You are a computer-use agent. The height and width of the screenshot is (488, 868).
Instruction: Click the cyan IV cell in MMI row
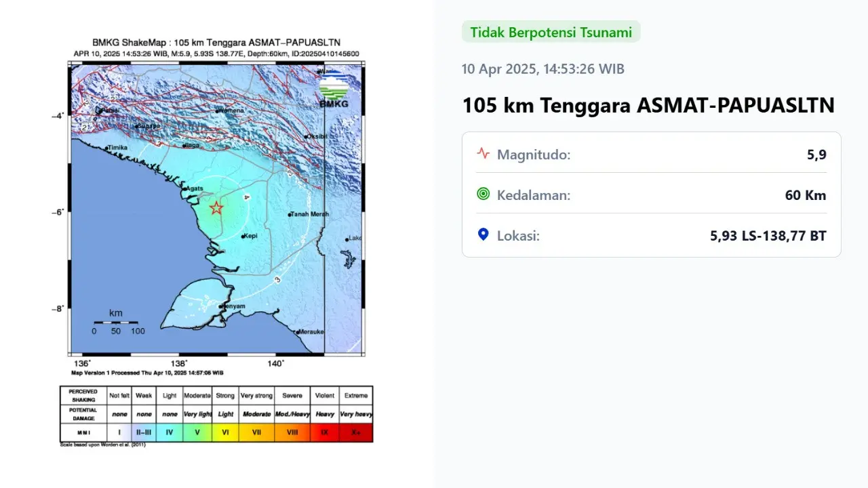170,432
